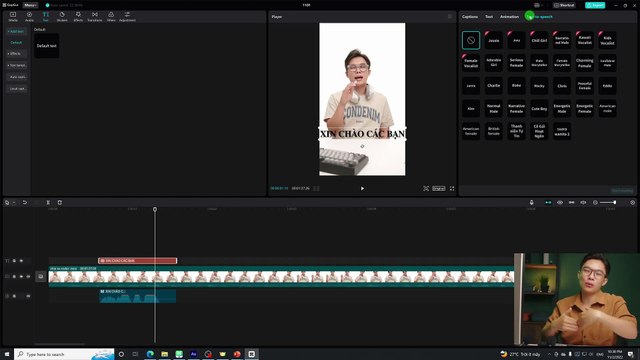The image size is (640, 360).
Task: Switch to the Captions tab
Action: point(470,17)
